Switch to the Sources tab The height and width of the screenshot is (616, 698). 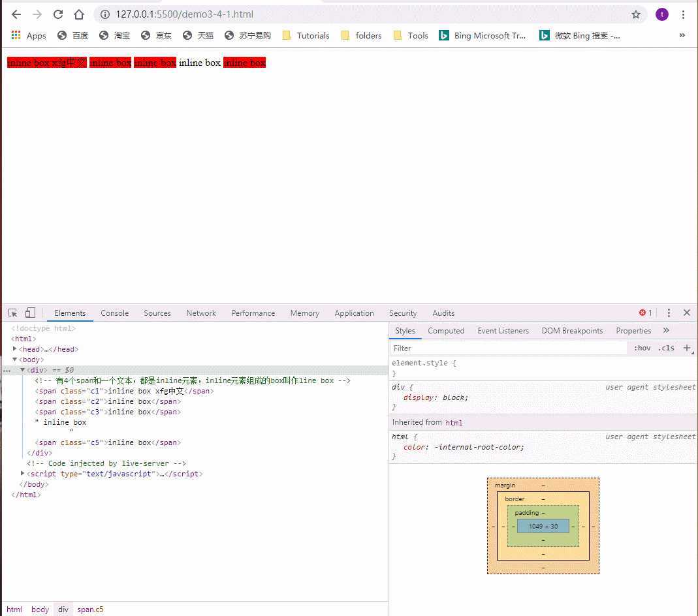pos(157,313)
